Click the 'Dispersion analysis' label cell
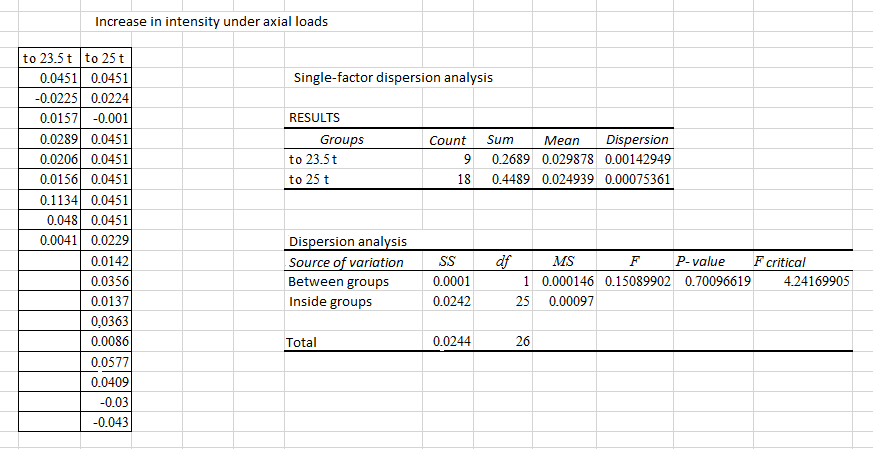The image size is (873, 449). point(347,241)
